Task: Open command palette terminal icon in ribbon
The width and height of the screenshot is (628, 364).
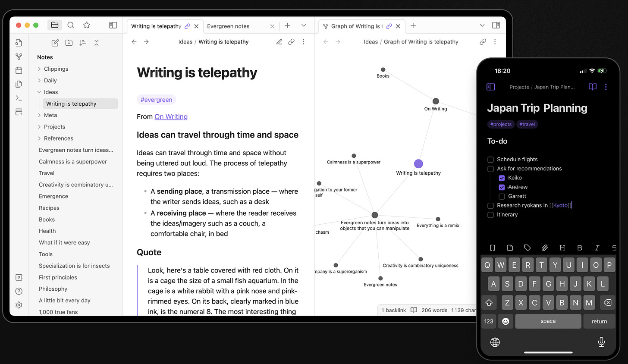Action: click(x=19, y=98)
